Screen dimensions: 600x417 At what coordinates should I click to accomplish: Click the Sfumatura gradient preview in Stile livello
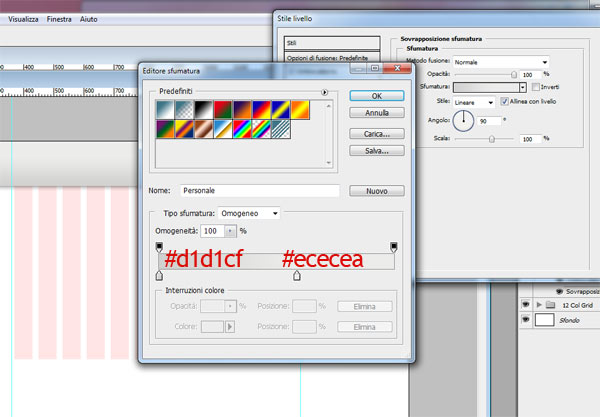point(486,87)
